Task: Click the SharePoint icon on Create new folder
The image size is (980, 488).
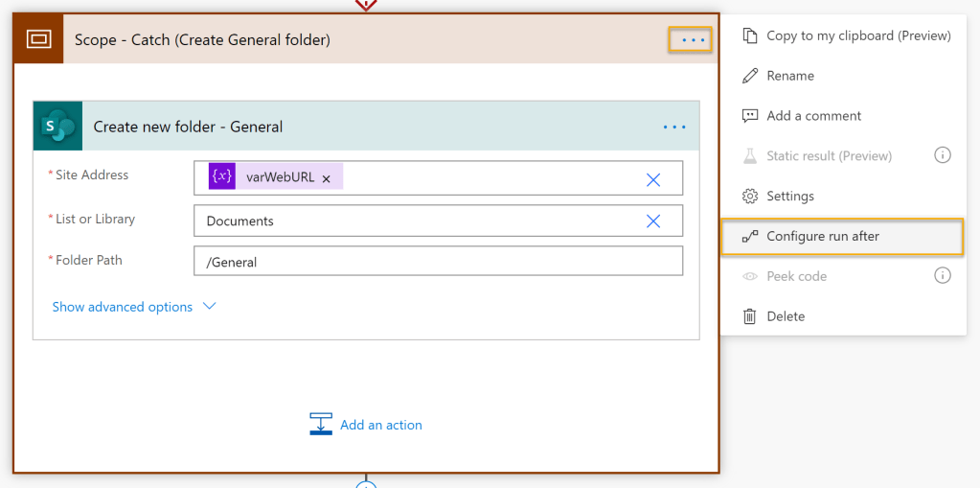Action: [58, 127]
